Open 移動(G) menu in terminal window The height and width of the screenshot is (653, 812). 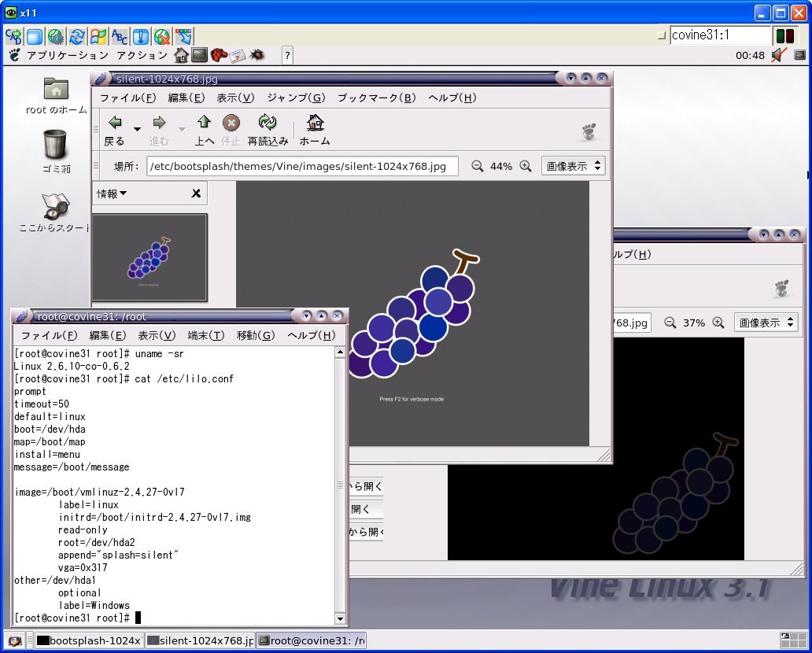pyautogui.click(x=256, y=336)
